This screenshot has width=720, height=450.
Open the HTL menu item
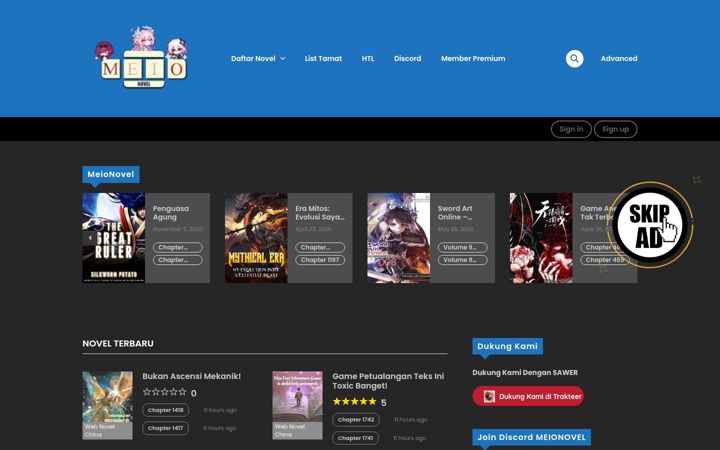point(368,58)
